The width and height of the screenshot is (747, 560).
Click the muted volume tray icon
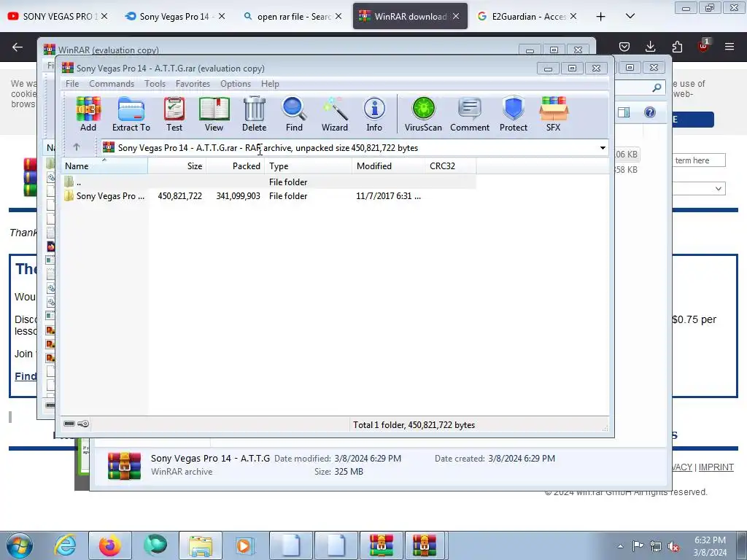(673, 547)
